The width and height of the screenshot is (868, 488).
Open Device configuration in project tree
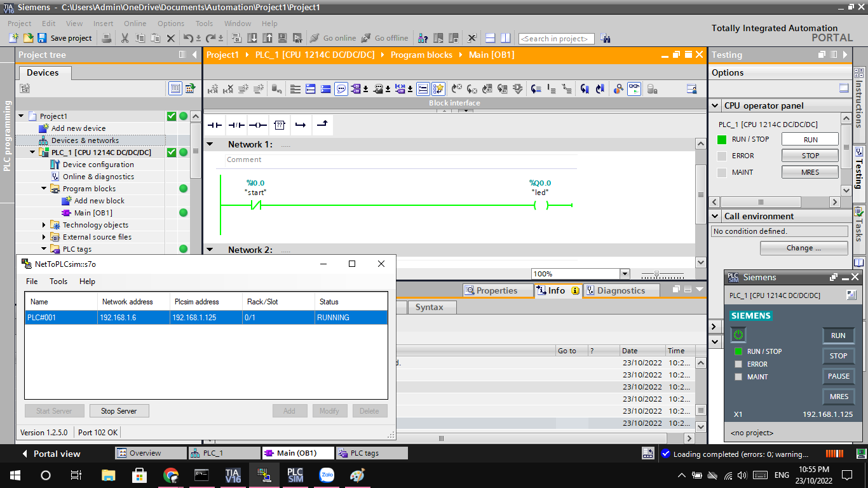pos(98,165)
